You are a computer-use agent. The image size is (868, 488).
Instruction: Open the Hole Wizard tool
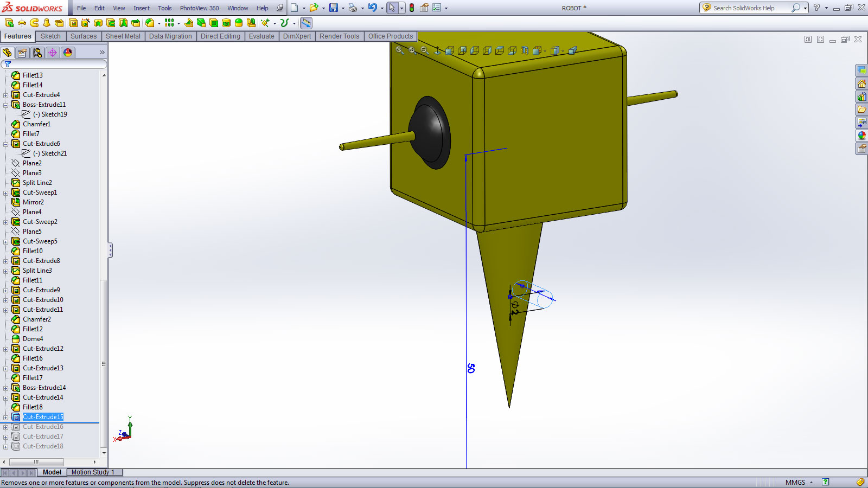[85, 23]
